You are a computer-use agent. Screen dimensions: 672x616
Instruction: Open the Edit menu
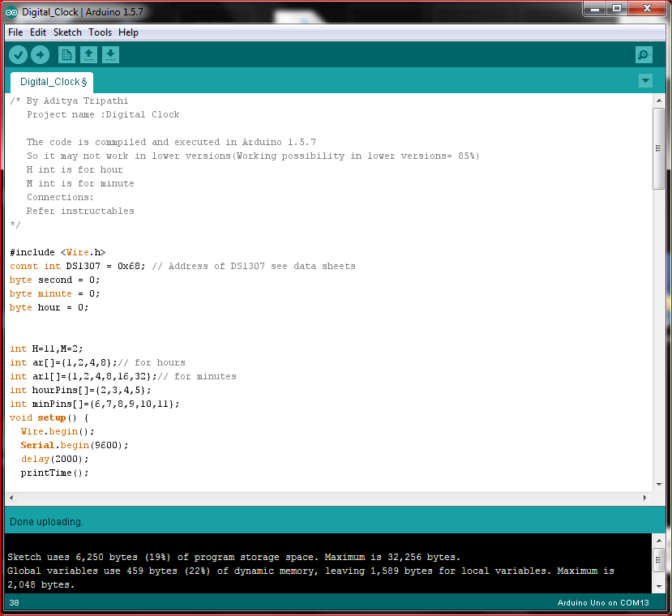38,32
